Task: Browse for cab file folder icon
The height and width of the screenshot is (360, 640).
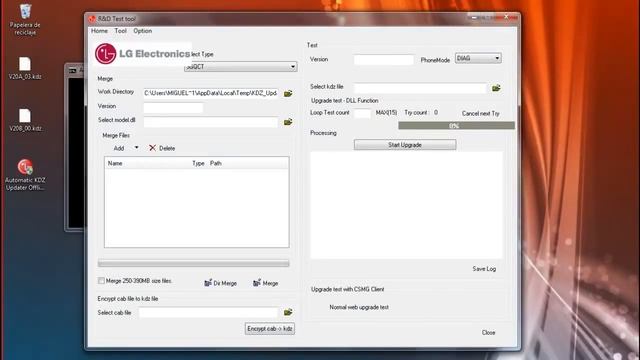Action: click(x=288, y=312)
